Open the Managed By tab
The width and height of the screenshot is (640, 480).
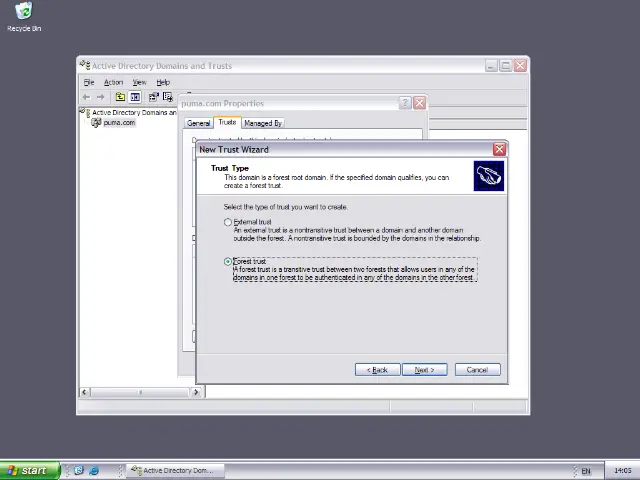pyautogui.click(x=263, y=123)
